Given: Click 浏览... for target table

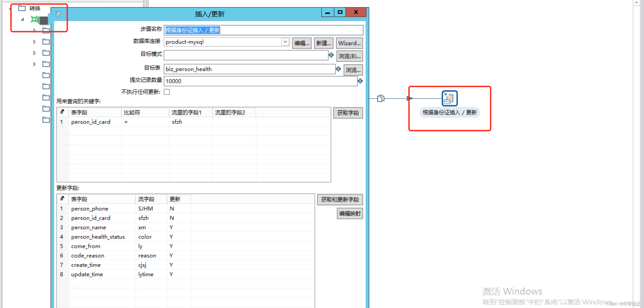Looking at the screenshot, I should click(x=353, y=70).
